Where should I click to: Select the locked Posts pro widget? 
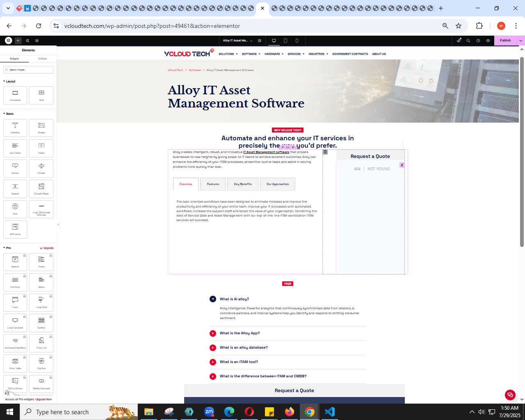(41, 262)
